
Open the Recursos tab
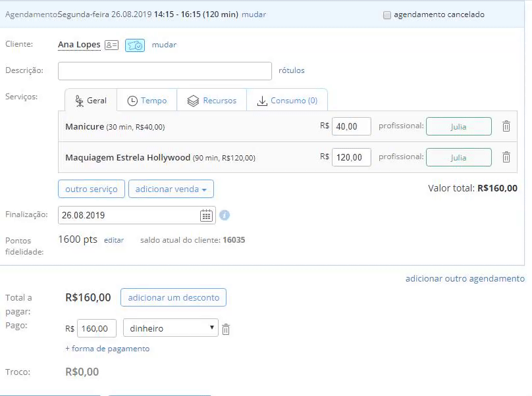(212, 101)
